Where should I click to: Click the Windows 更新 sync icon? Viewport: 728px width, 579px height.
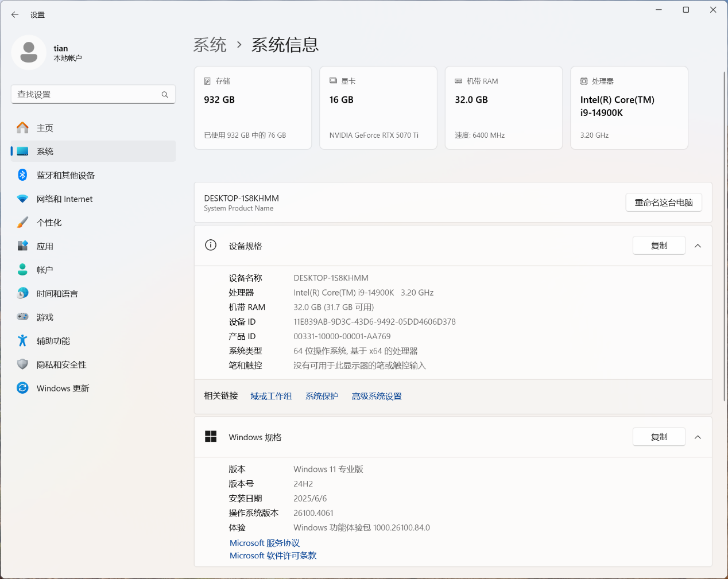(x=22, y=388)
